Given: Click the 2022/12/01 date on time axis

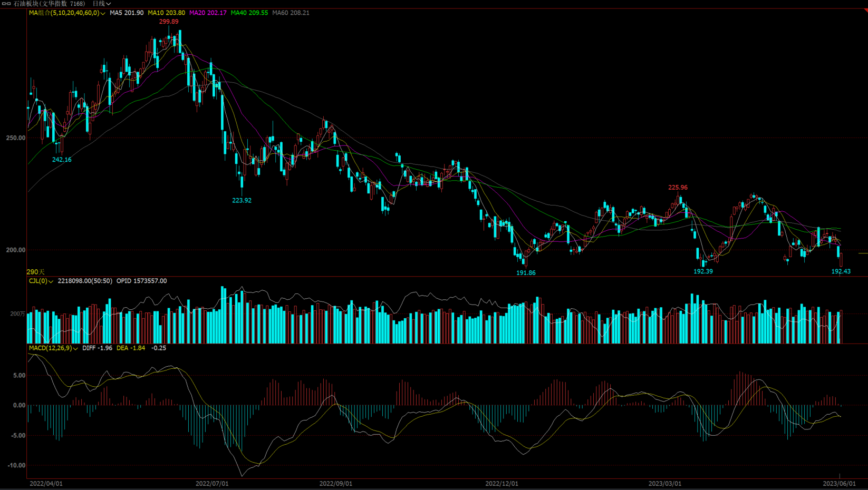Looking at the screenshot, I should [501, 484].
